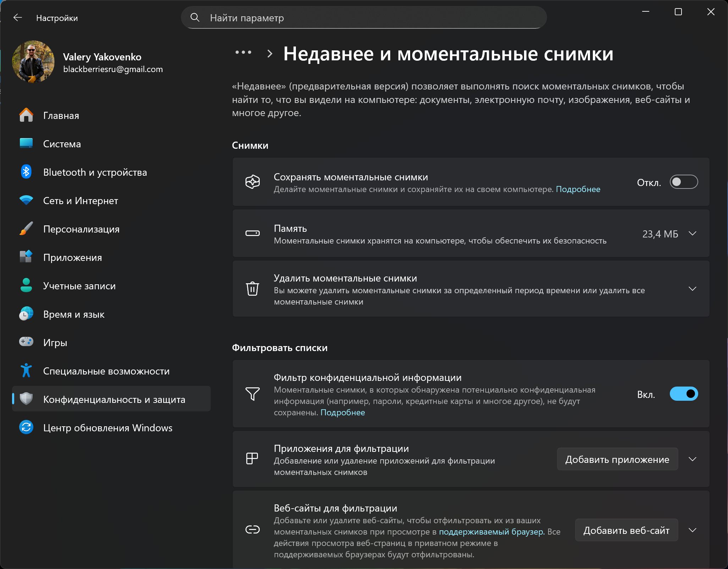The image size is (728, 569).
Task: Click the Сеть и Интернет Wi-Fi icon
Action: tap(26, 201)
